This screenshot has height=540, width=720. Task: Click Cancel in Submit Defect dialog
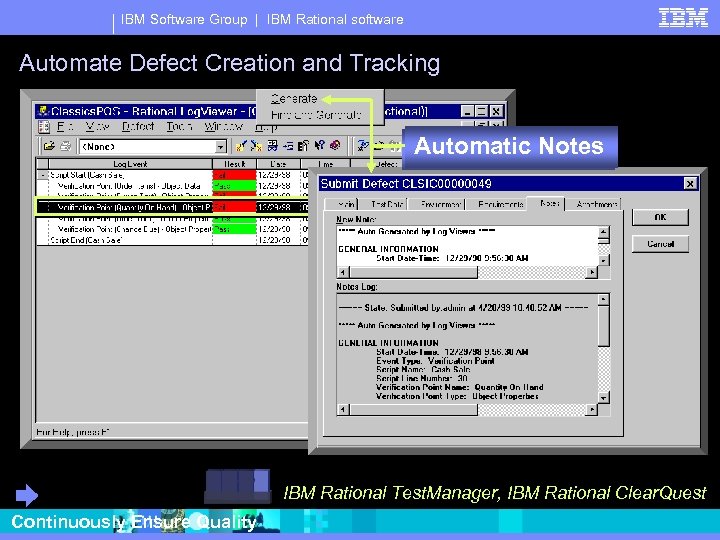click(x=660, y=244)
